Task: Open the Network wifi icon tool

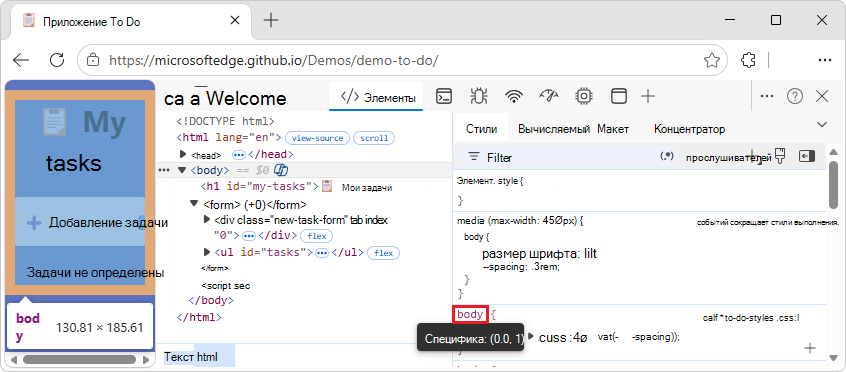Action: coord(514,97)
